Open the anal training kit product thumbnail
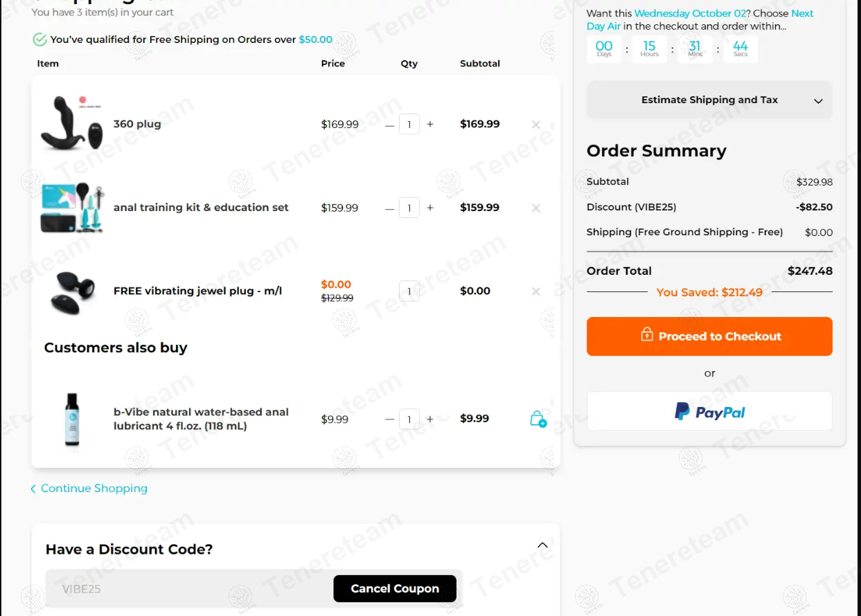Screen dimensions: 861x616 click(72, 208)
